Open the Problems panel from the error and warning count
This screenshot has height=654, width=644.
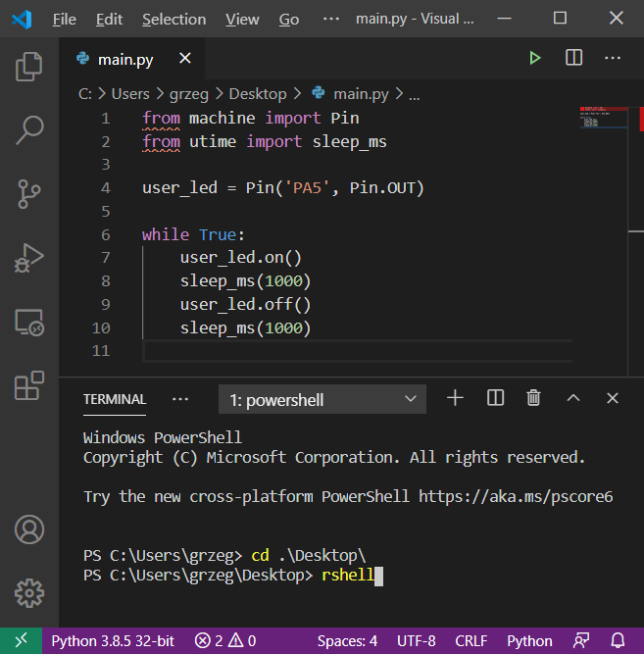click(x=225, y=640)
